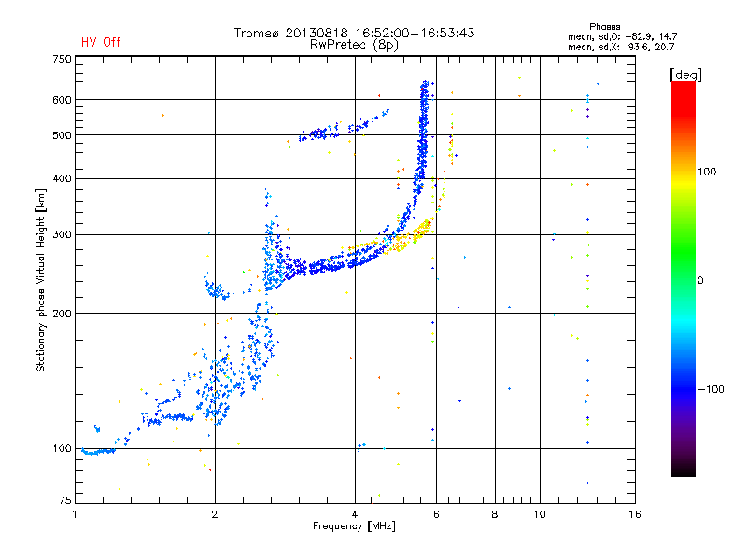Click the "Frequency [MHz]" axis label
Image resolution: width=747 pixels, height=560 pixels.
[x=354, y=526]
